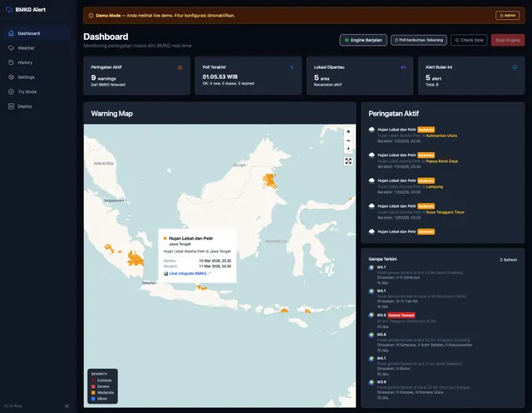This screenshot has width=532, height=413.
Task: Click the Try Mode play icon
Action: point(11,91)
